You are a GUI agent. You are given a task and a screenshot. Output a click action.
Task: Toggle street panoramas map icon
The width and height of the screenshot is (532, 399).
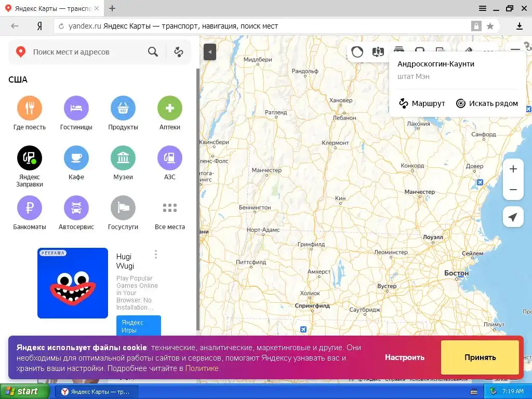pyautogui.click(x=378, y=52)
